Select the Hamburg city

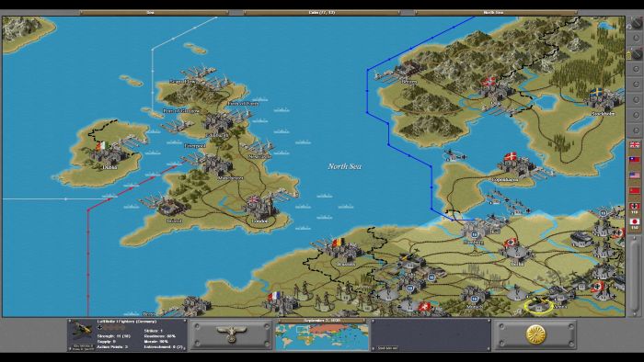477,232
